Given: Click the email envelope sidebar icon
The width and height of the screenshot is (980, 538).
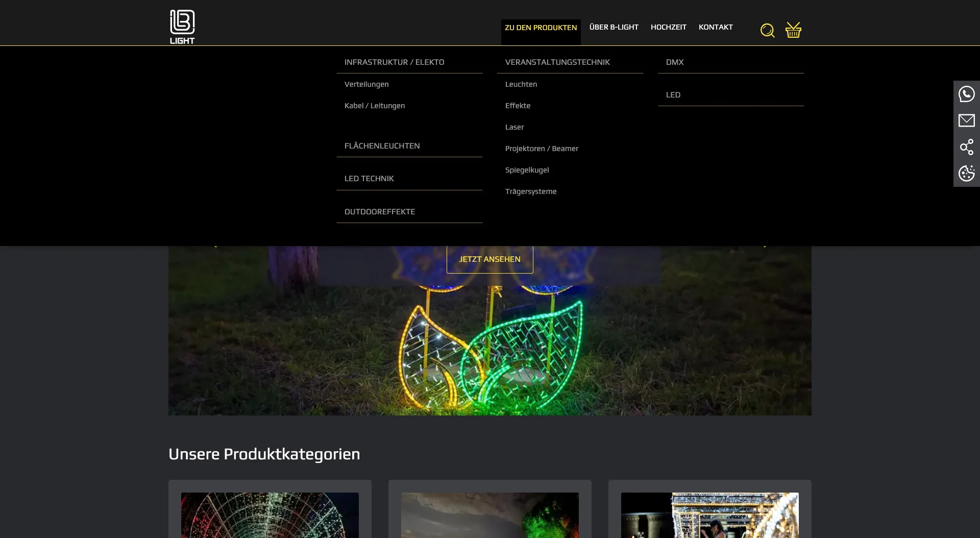Looking at the screenshot, I should point(966,120).
